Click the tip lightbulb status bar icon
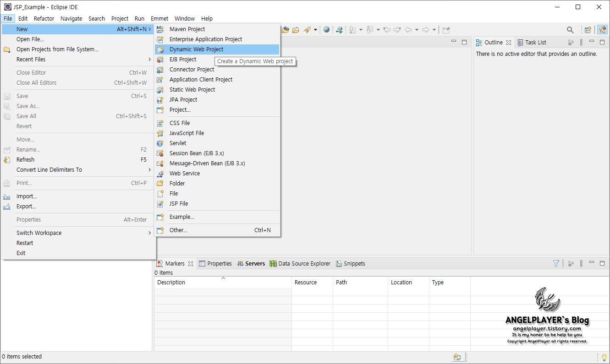This screenshot has width=610, height=364. [604, 357]
